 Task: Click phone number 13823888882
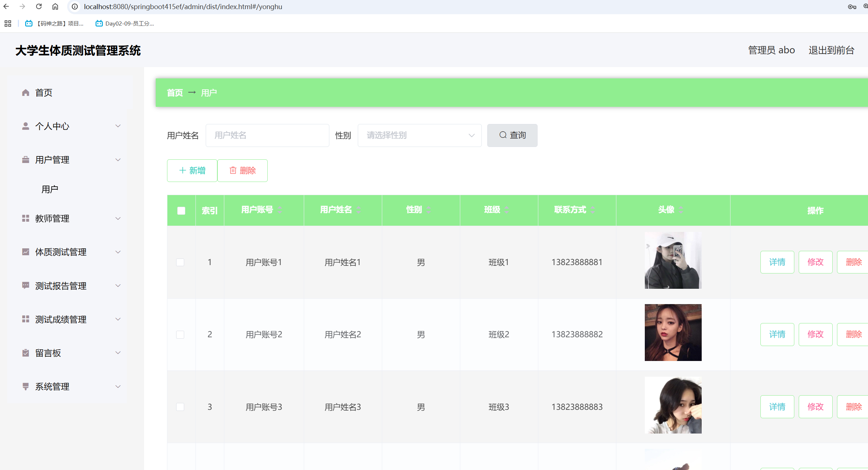click(577, 334)
